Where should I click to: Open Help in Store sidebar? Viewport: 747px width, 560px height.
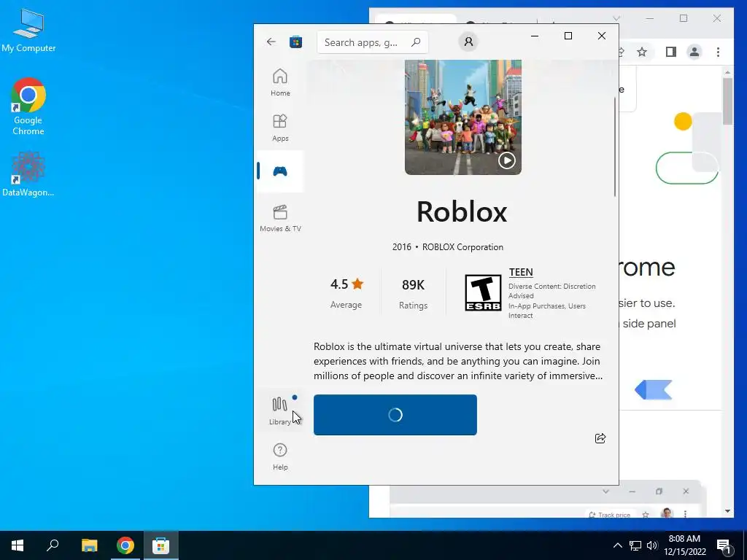(x=280, y=456)
